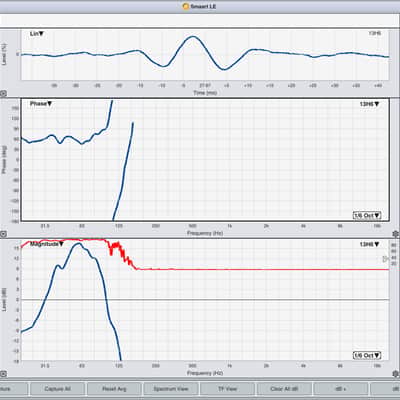Click the Capture All button
The height and width of the screenshot is (400, 400).
57,389
